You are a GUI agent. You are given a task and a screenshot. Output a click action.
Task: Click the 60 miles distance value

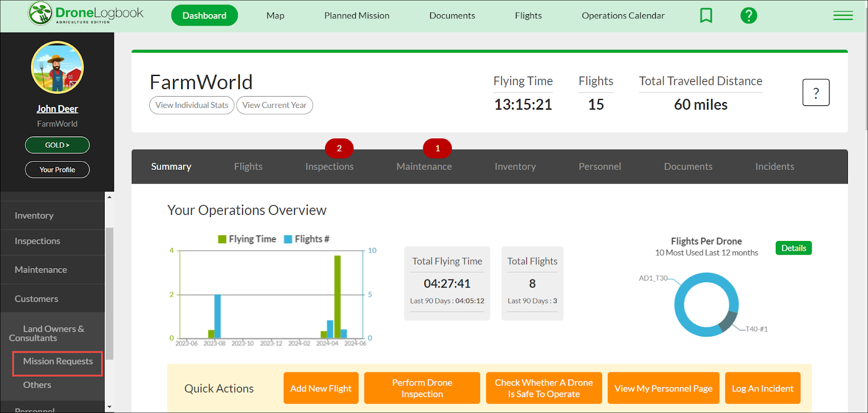tap(701, 105)
